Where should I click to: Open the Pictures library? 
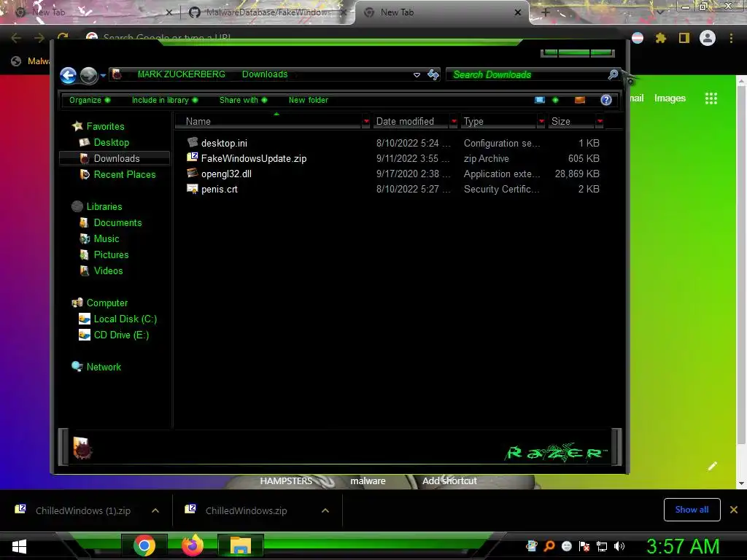click(111, 254)
